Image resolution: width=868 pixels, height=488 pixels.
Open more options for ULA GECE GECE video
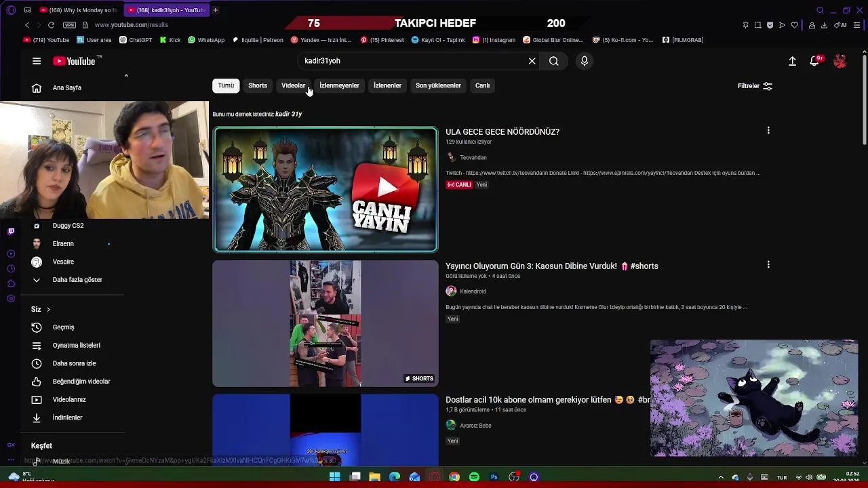[x=768, y=130]
